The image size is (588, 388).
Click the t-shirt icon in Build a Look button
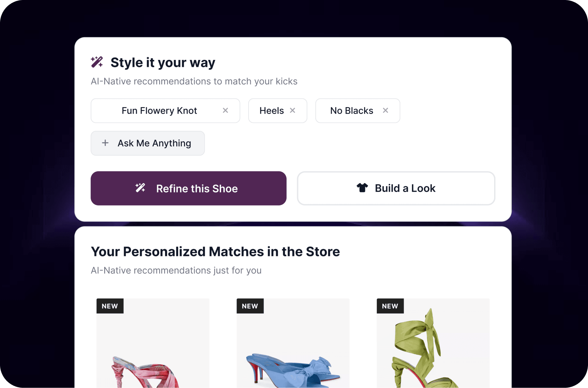click(x=362, y=188)
